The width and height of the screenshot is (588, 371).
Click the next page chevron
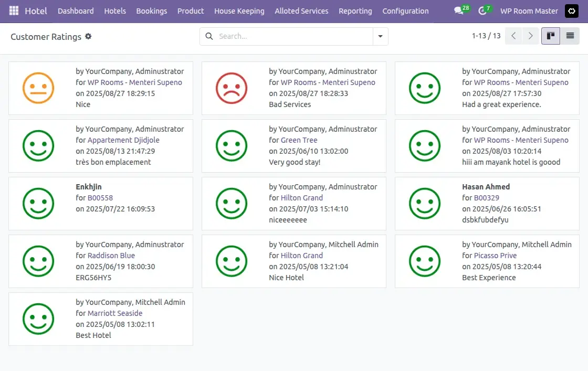tap(531, 36)
